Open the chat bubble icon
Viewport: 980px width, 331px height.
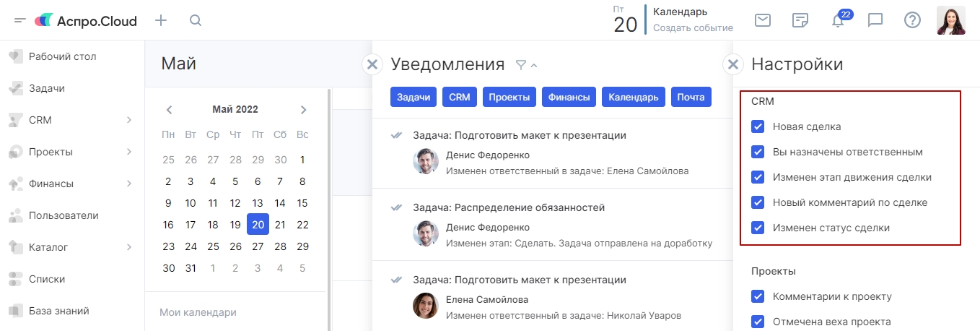point(875,20)
